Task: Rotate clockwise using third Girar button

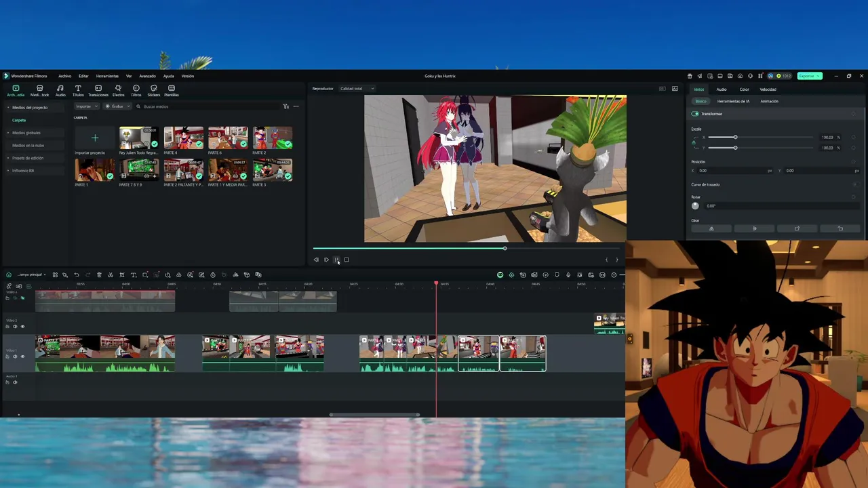Action: coord(797,228)
